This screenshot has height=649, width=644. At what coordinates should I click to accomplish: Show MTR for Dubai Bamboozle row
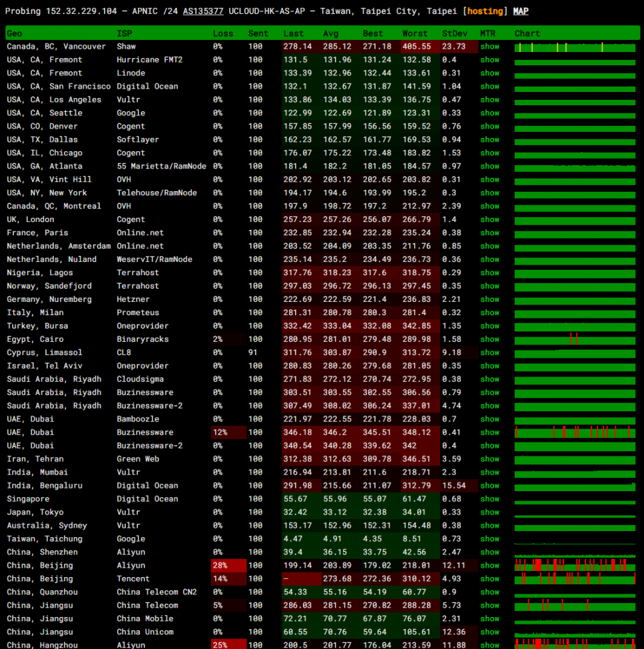coord(489,419)
